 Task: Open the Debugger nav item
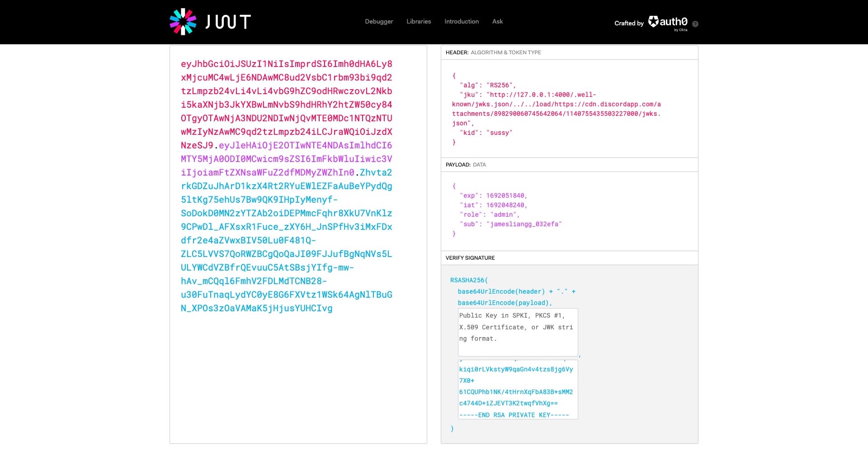click(x=379, y=21)
